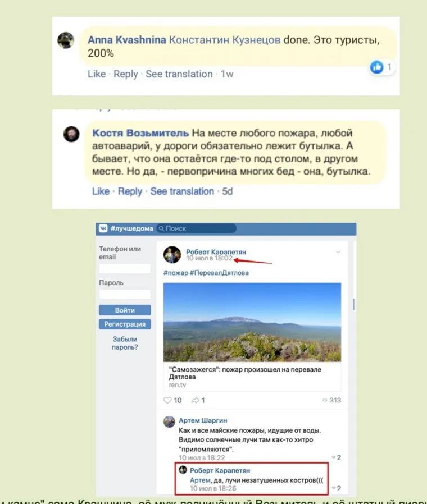This screenshot has height=504, width=427.
Task: Click the VK logo icon
Action: click(x=103, y=228)
